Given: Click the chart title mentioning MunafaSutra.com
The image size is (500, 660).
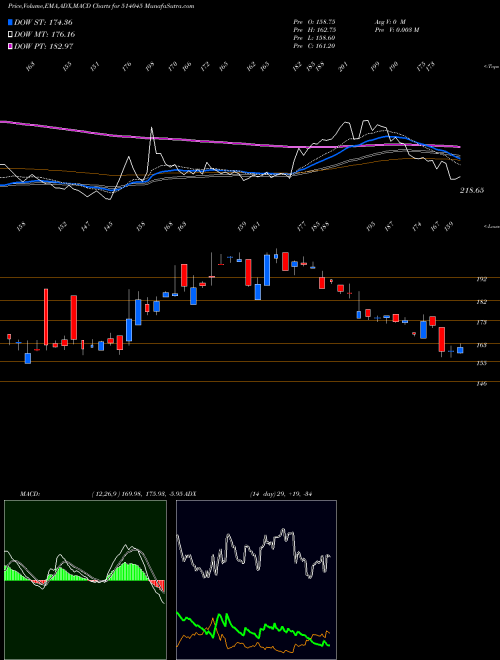Looking at the screenshot, I should 101,6.
